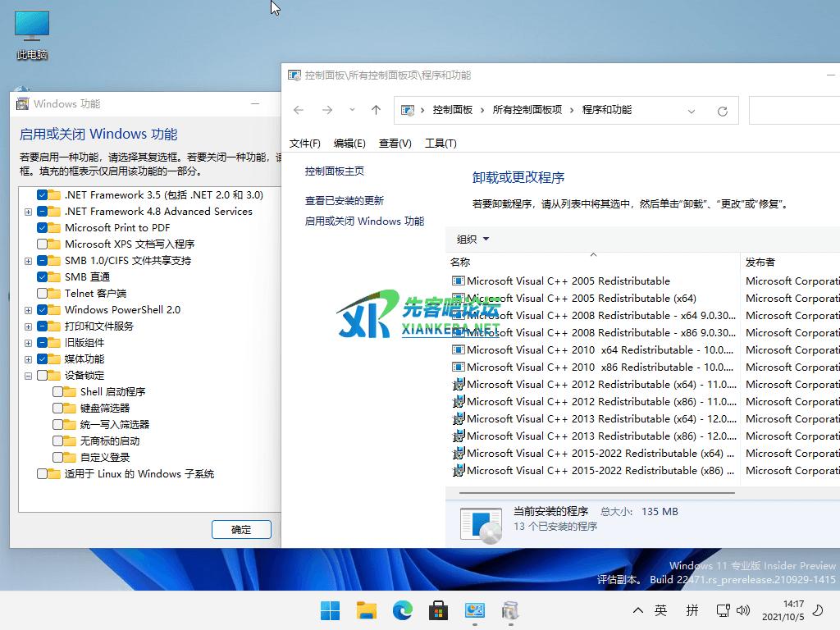Image resolution: width=840 pixels, height=630 pixels.
Task: Click the up-level arrow in address bar
Action: (x=376, y=111)
